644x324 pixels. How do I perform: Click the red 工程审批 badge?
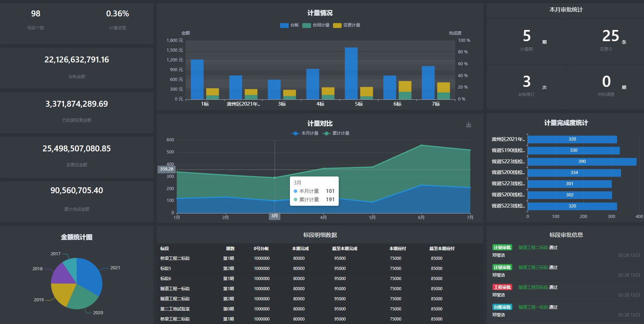click(502, 287)
